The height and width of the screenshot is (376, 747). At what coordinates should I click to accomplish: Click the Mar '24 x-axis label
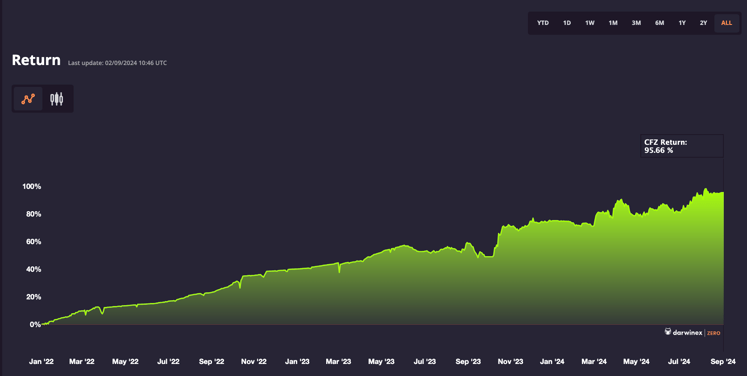click(x=594, y=362)
